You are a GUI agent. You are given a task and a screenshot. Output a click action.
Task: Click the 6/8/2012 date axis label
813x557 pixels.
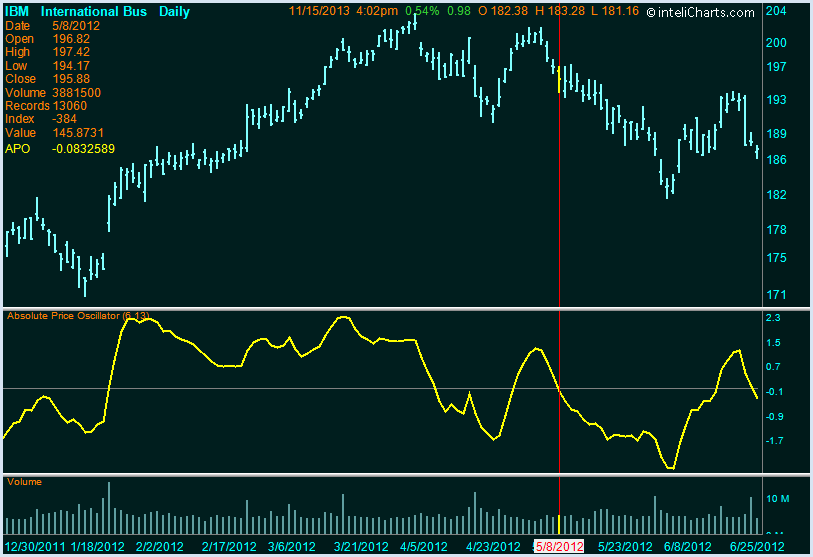[688, 547]
